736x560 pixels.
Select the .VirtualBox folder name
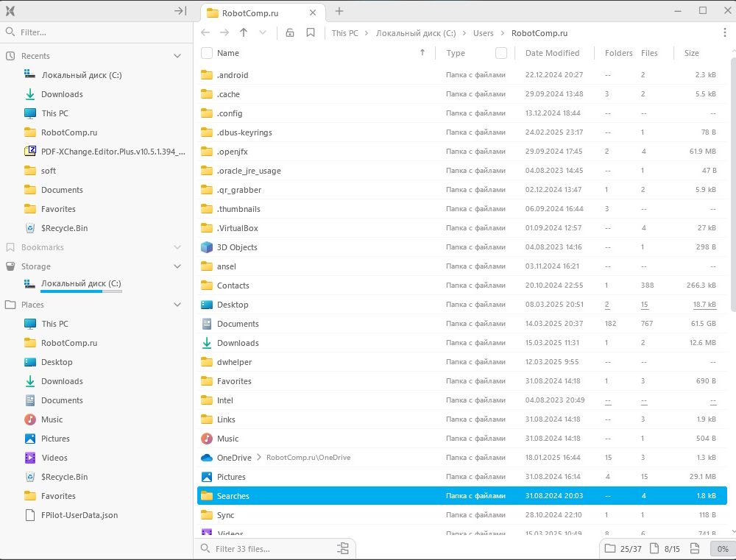tap(238, 228)
